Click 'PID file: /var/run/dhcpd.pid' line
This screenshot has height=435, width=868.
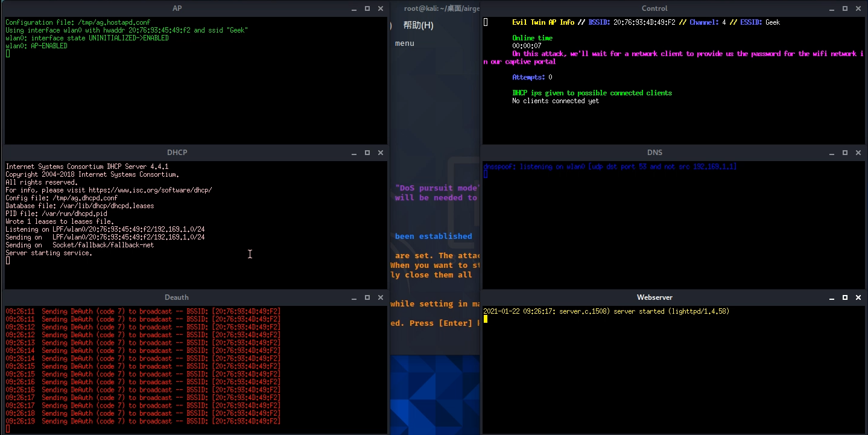click(56, 214)
